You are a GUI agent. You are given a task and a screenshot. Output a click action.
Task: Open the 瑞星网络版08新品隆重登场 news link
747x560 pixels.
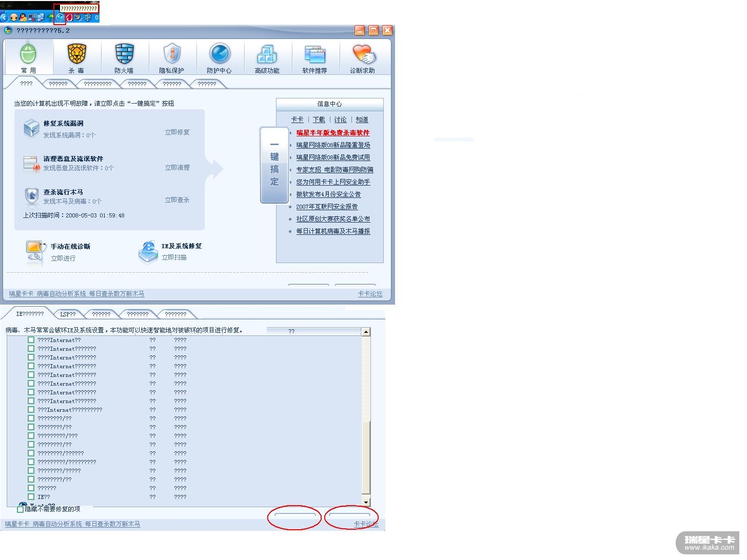click(333, 145)
